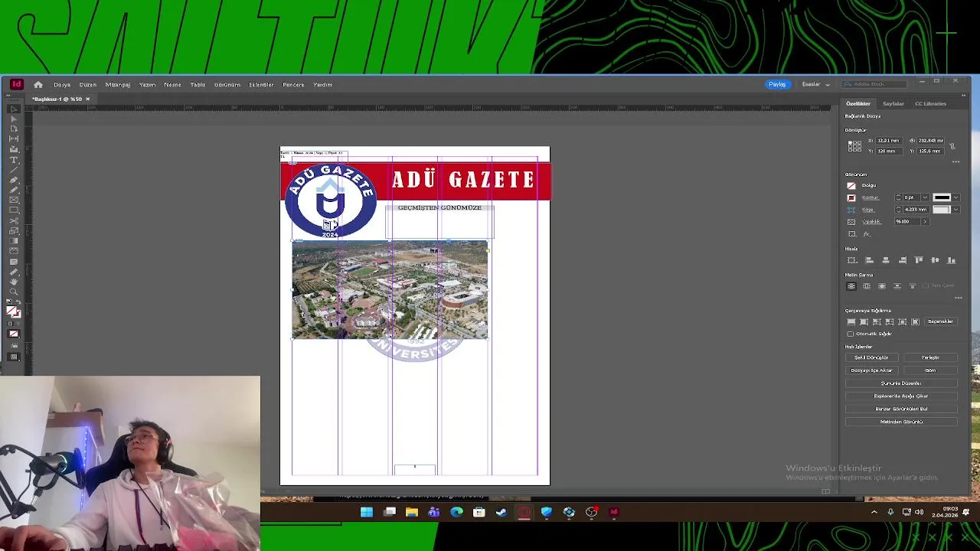Toggle formatting affects container button

click(11, 324)
